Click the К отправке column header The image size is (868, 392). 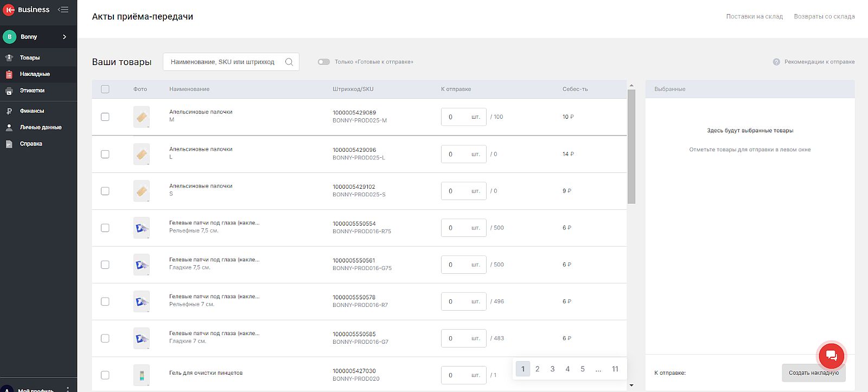(x=456, y=89)
